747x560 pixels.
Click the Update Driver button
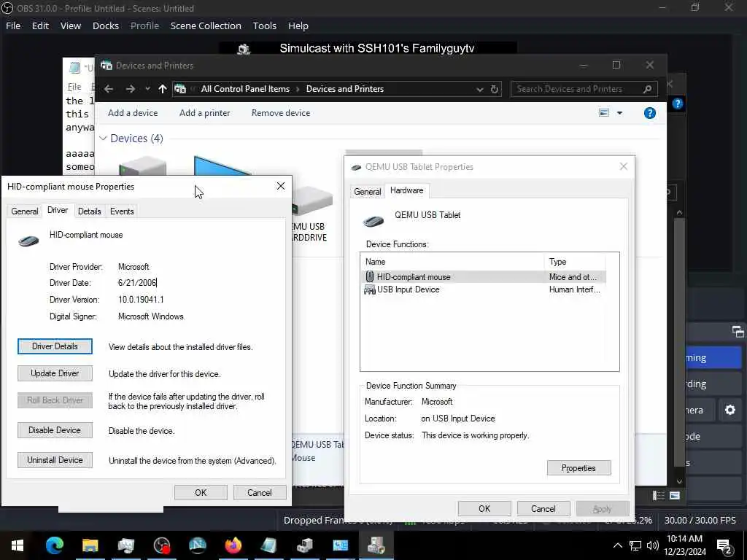(x=55, y=373)
